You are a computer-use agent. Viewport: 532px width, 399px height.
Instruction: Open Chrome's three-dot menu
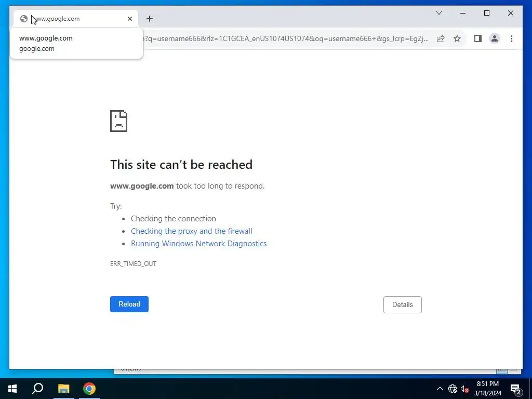pos(511,38)
